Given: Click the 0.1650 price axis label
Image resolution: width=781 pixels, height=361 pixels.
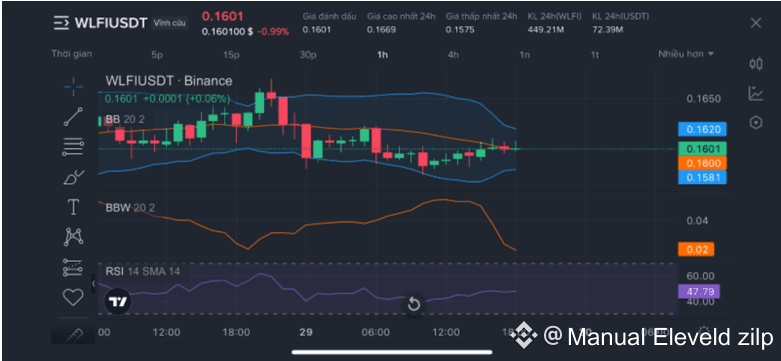Looking at the screenshot, I should [703, 99].
